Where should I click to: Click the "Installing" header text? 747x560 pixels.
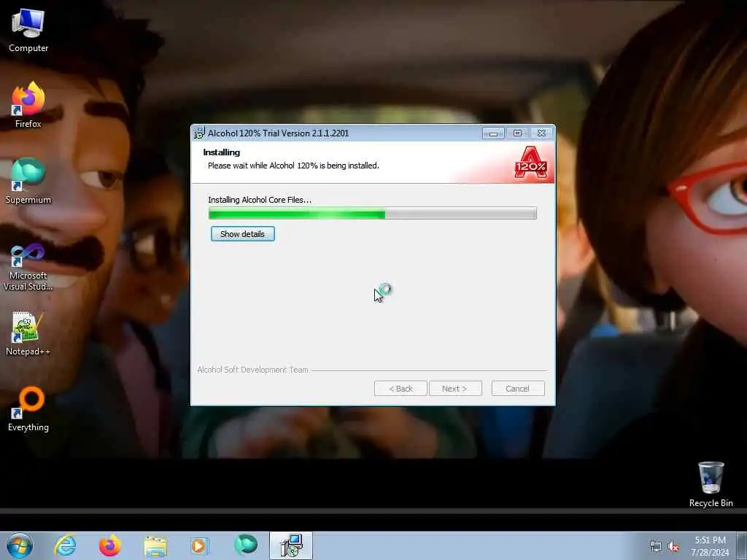pos(222,152)
